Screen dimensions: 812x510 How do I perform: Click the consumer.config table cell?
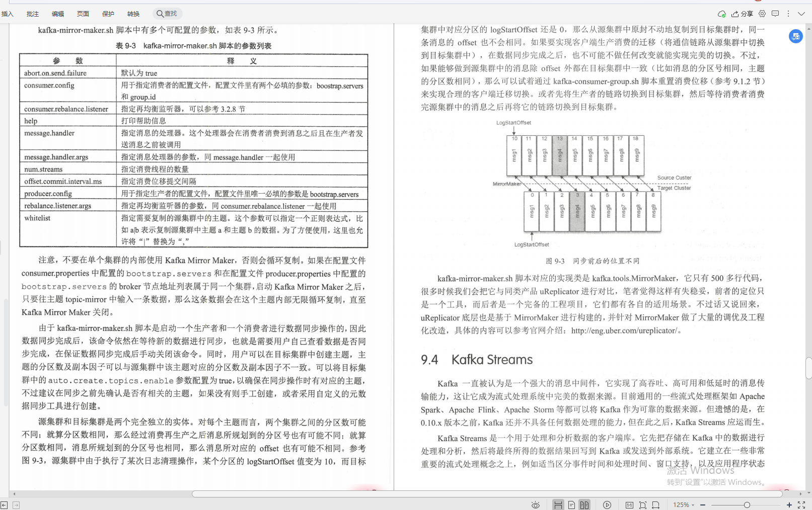point(68,91)
